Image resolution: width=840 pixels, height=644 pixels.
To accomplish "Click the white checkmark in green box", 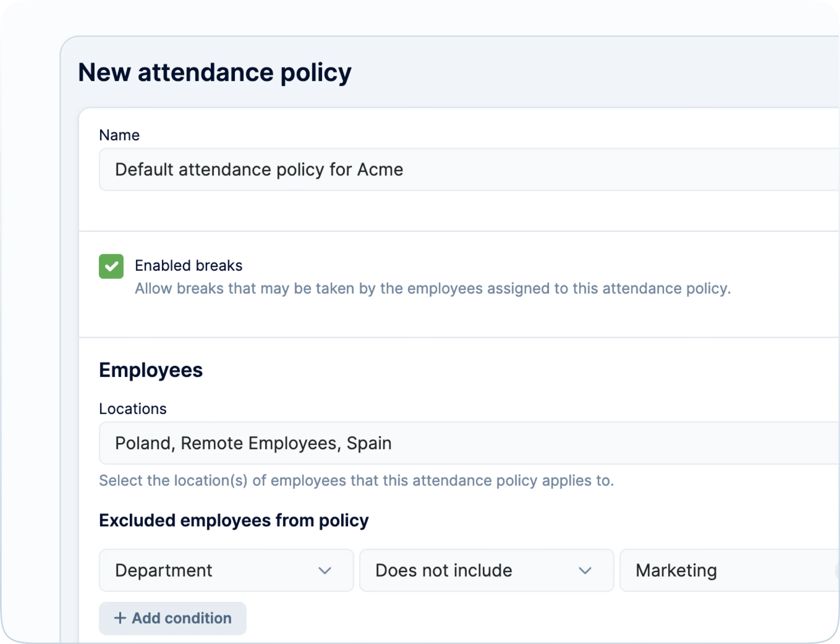I will (x=111, y=266).
